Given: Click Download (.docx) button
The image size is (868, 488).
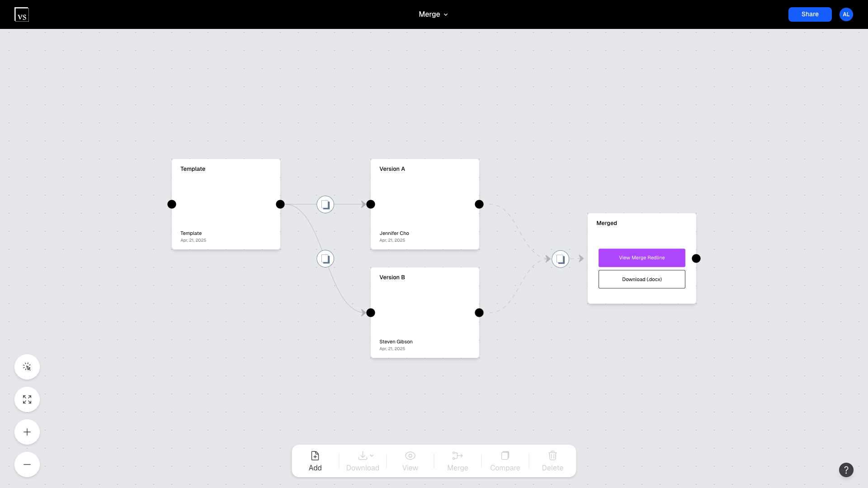Looking at the screenshot, I should click(x=642, y=279).
